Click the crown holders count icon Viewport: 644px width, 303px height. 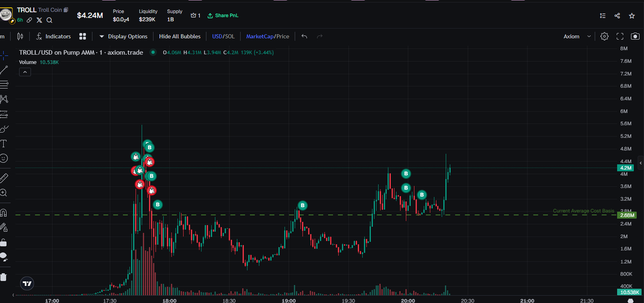pos(195,16)
